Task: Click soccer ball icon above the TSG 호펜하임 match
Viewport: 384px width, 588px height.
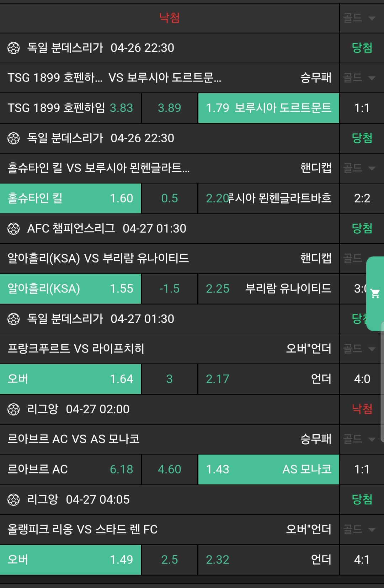Action: (14, 48)
